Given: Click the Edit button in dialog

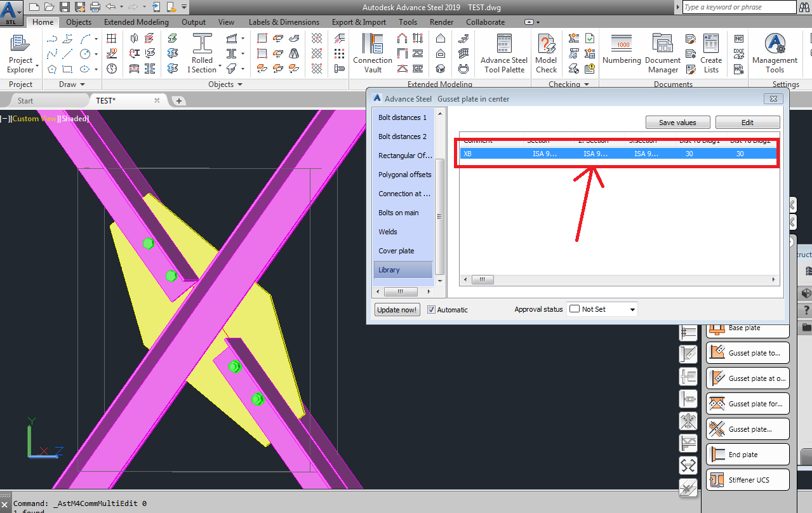Looking at the screenshot, I should [x=747, y=123].
